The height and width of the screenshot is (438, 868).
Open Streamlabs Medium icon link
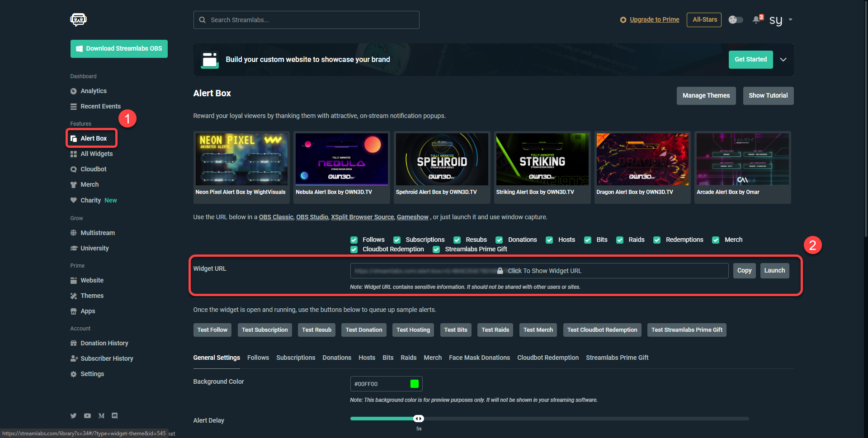(x=101, y=416)
